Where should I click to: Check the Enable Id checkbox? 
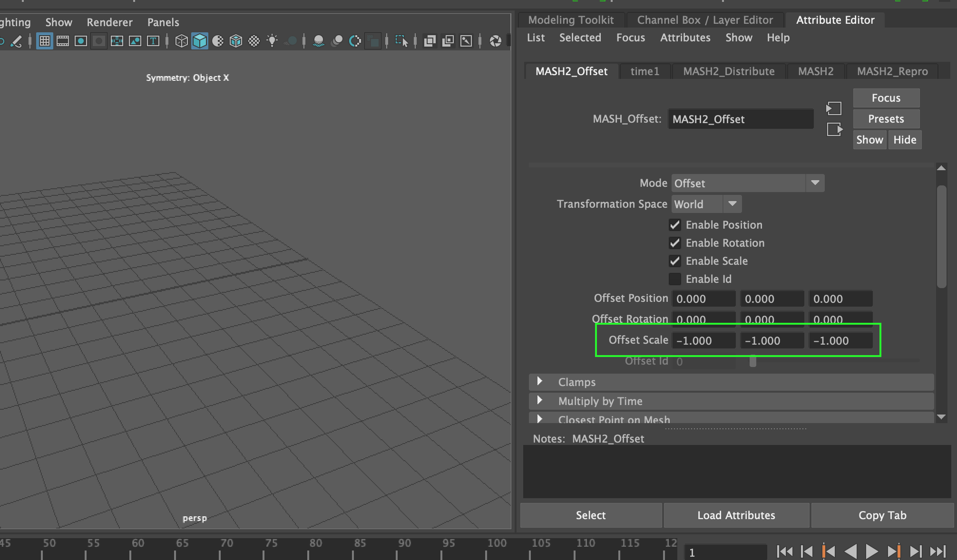[x=674, y=279]
